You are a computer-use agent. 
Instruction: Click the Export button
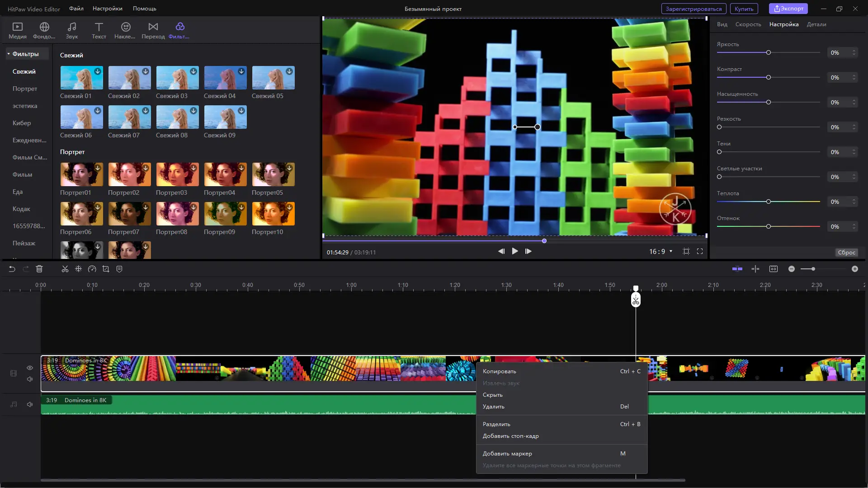coord(788,9)
